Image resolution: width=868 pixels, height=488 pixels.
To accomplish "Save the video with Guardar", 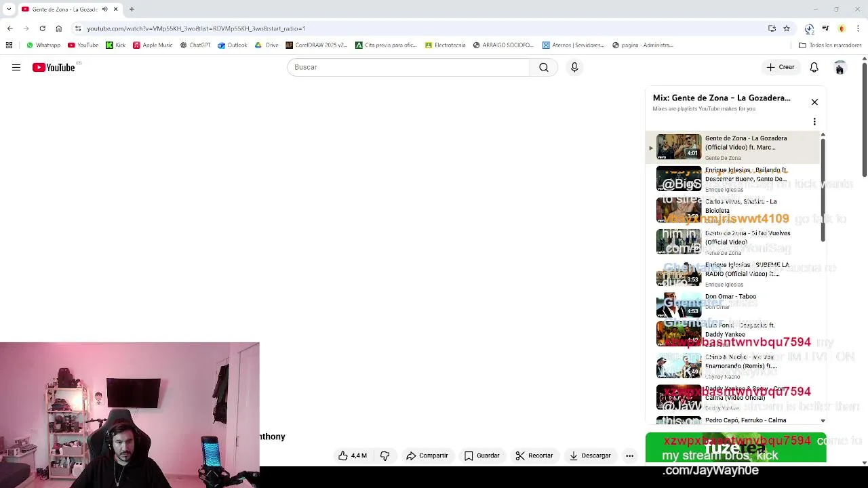I will click(x=482, y=455).
